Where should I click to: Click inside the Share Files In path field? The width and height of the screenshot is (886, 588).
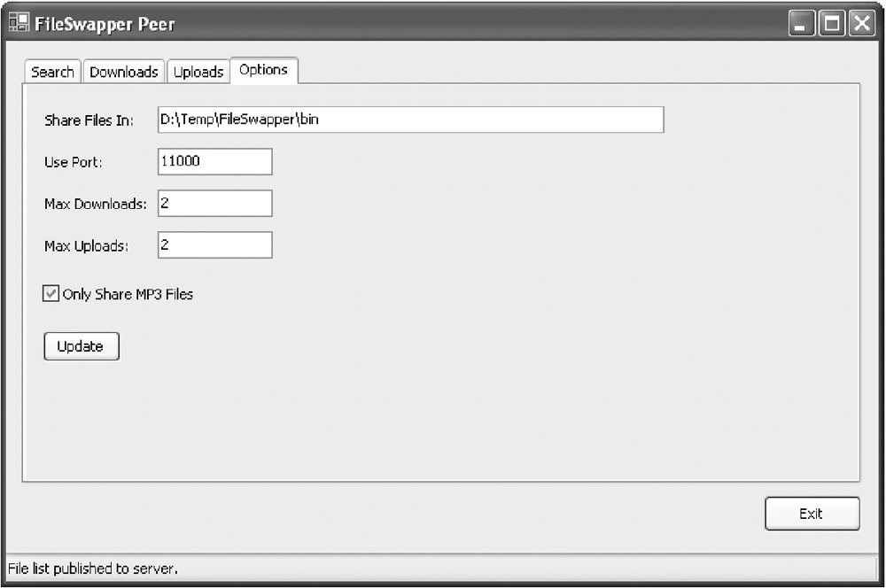click(410, 120)
